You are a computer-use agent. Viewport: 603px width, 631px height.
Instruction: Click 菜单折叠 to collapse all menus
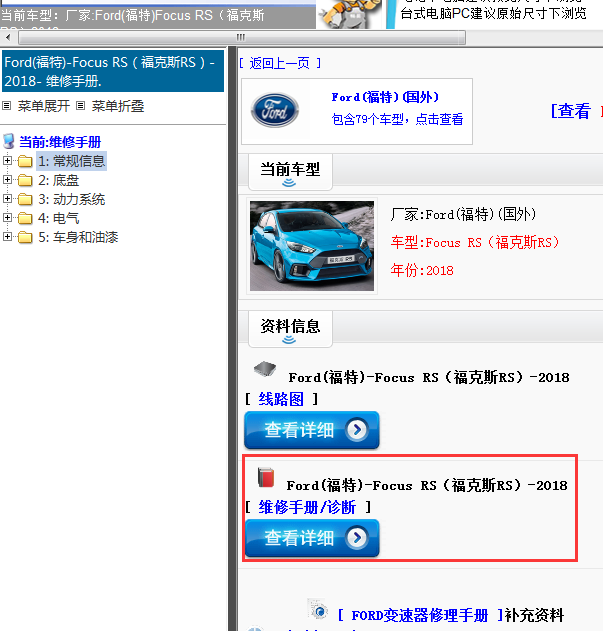[118, 106]
